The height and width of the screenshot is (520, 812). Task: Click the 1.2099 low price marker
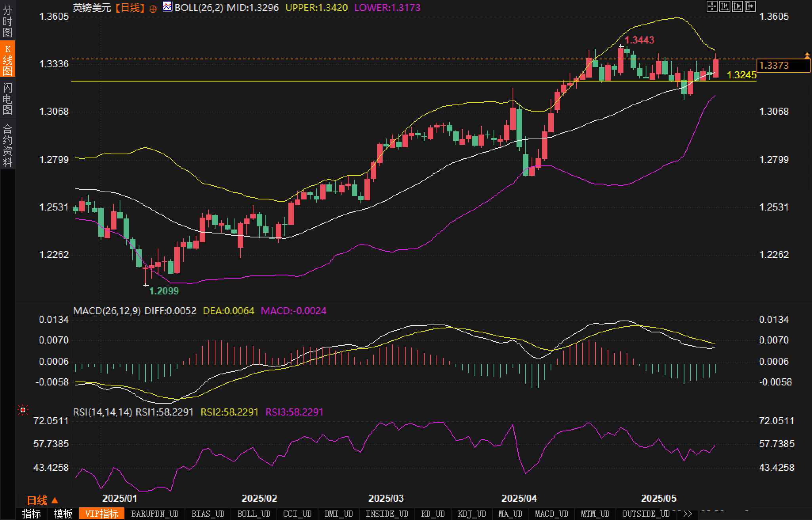[164, 291]
